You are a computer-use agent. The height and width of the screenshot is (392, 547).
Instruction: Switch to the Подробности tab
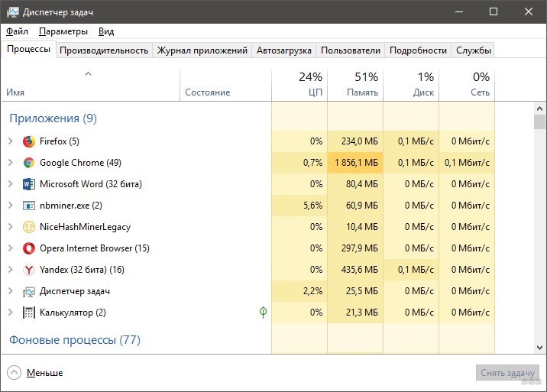418,50
